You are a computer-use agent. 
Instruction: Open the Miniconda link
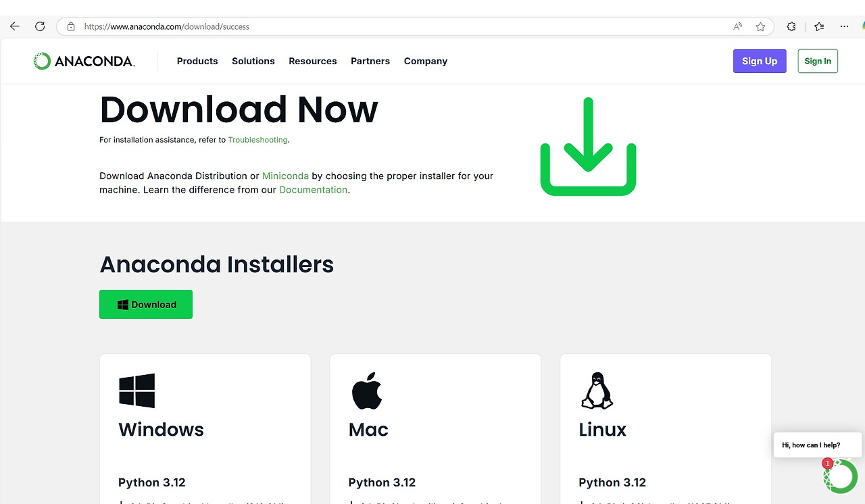click(285, 176)
